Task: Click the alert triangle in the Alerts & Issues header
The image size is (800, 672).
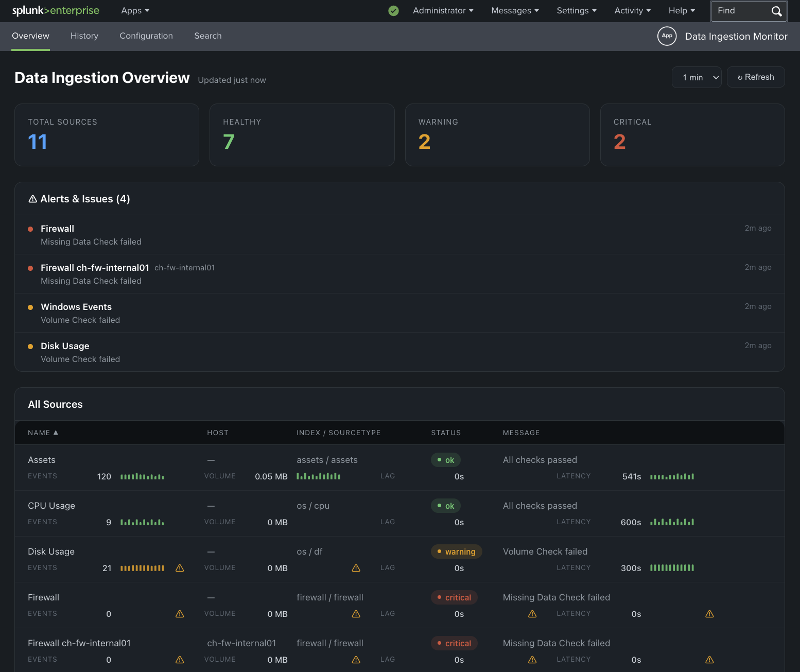Action: (x=32, y=199)
